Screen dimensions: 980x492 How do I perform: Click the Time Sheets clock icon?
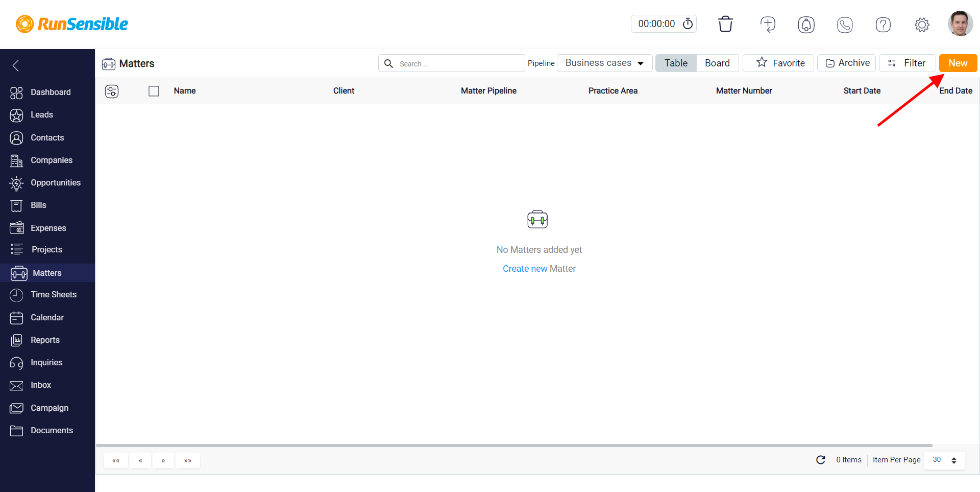[16, 295]
